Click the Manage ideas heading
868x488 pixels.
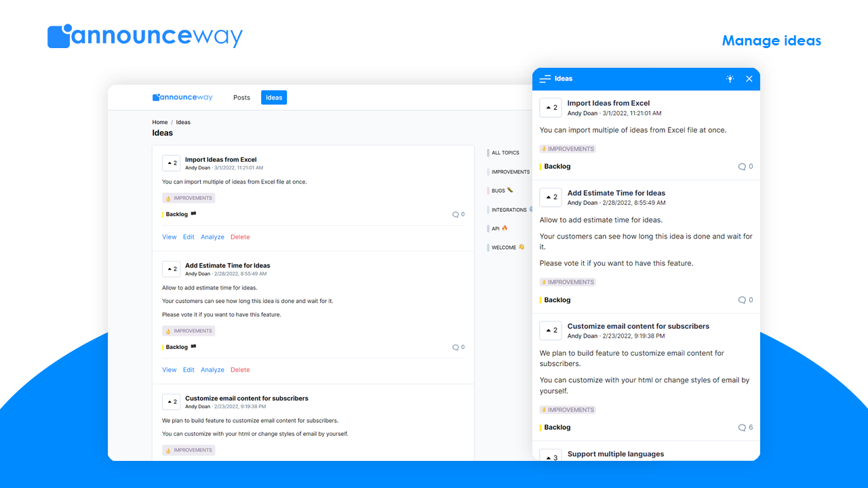tap(772, 41)
